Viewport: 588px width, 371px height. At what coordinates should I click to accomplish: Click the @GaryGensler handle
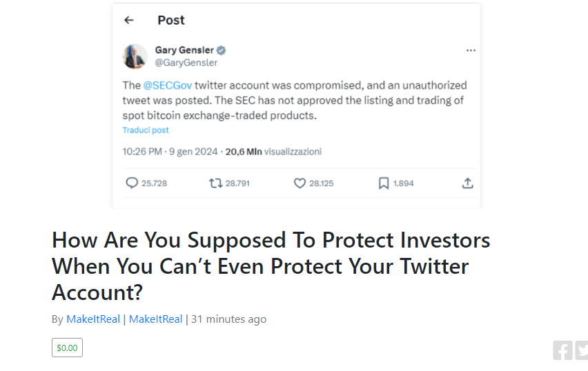pyautogui.click(x=186, y=63)
